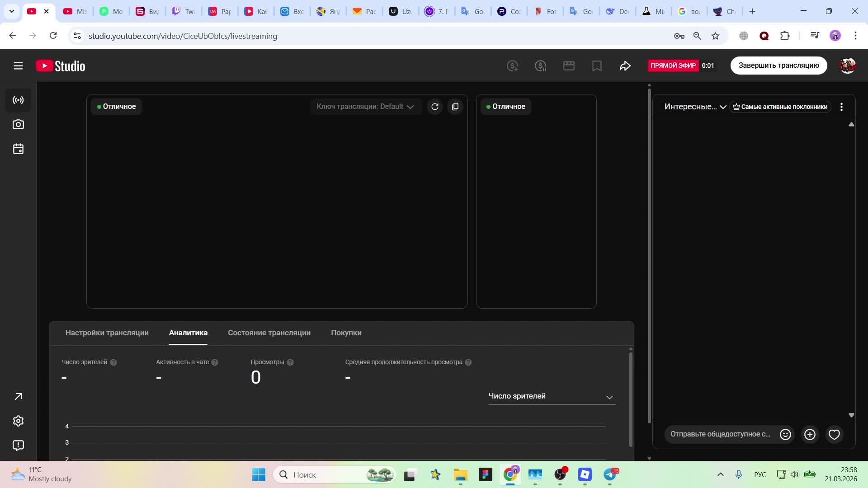Refresh the stream preview with reload icon
This screenshot has width=868, height=488.
tap(435, 107)
